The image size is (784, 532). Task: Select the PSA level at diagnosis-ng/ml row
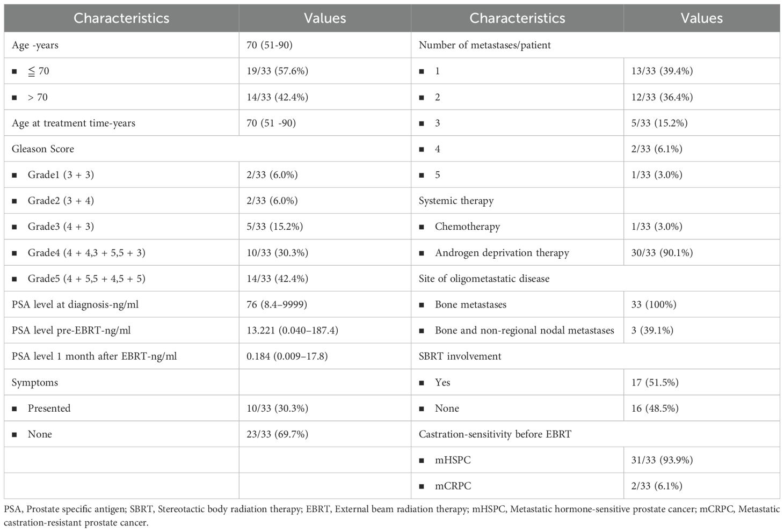click(75, 304)
